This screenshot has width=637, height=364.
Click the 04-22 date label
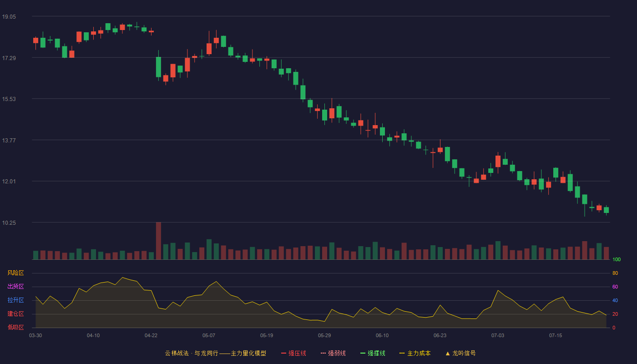[151, 335]
